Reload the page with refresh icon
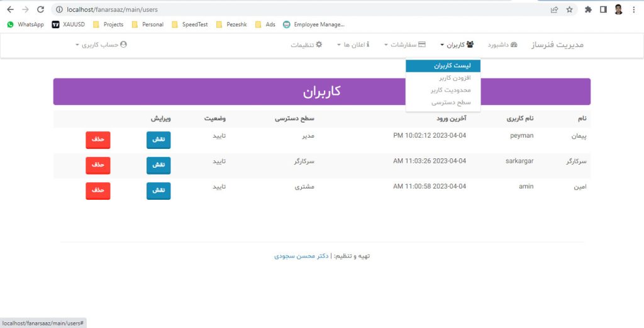This screenshot has width=644, height=328. pos(40,9)
